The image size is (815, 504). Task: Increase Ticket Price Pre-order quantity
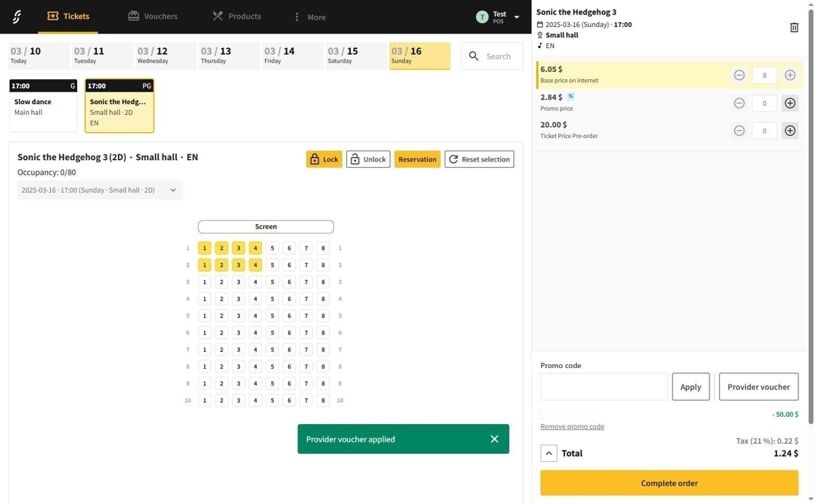(790, 131)
